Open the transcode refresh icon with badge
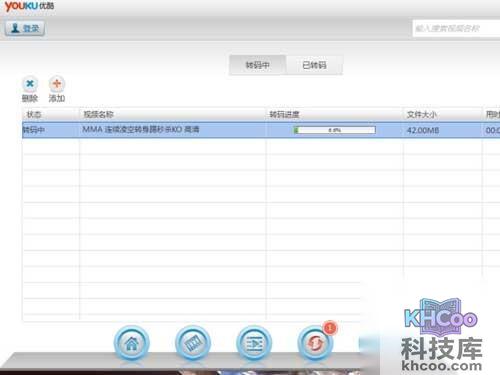Viewport: 500px width, 375px height. pyautogui.click(x=315, y=343)
